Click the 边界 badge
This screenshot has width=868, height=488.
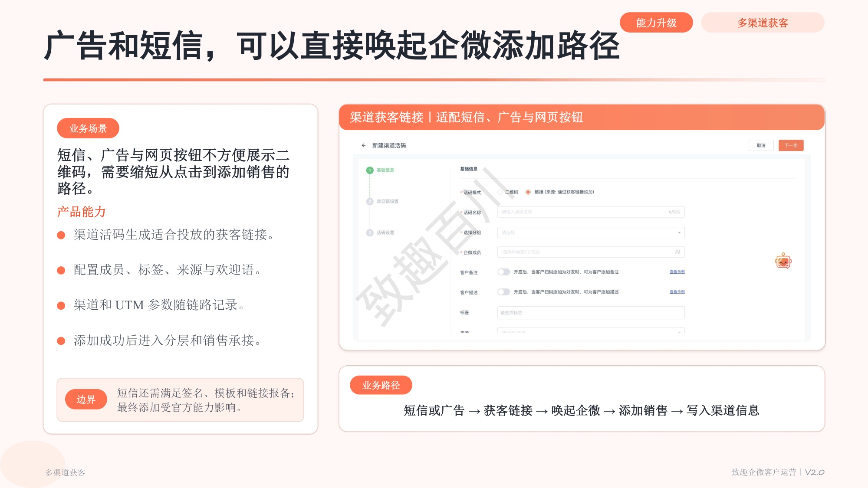coord(86,400)
